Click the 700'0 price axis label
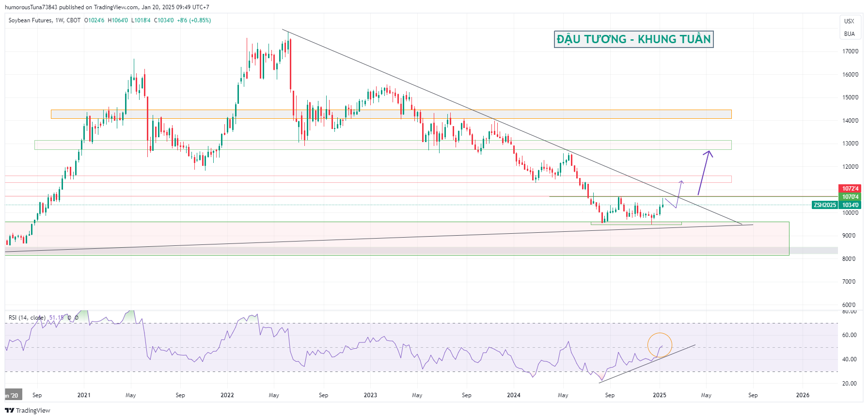 (849, 282)
